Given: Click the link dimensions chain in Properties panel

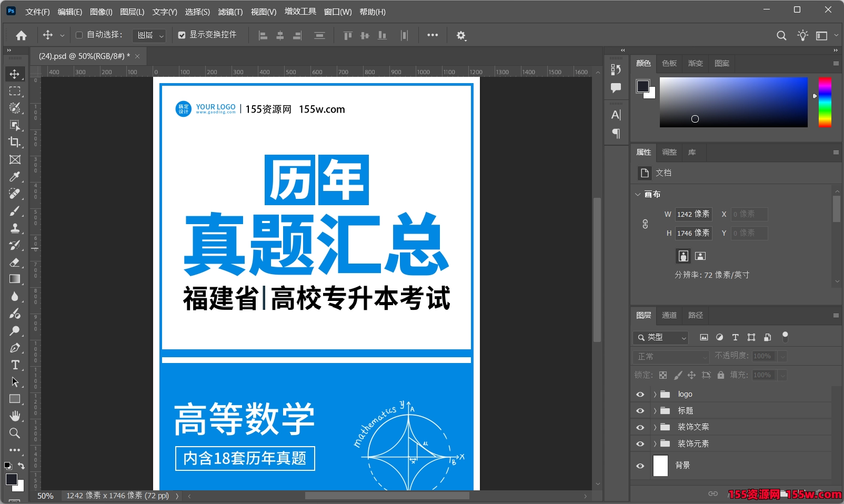Looking at the screenshot, I should click(x=646, y=224).
